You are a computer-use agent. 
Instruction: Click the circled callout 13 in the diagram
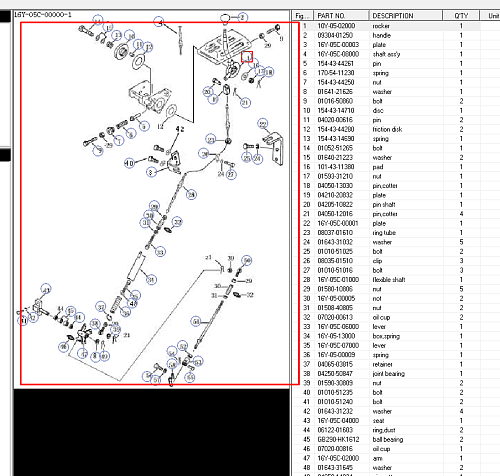[x=117, y=35]
